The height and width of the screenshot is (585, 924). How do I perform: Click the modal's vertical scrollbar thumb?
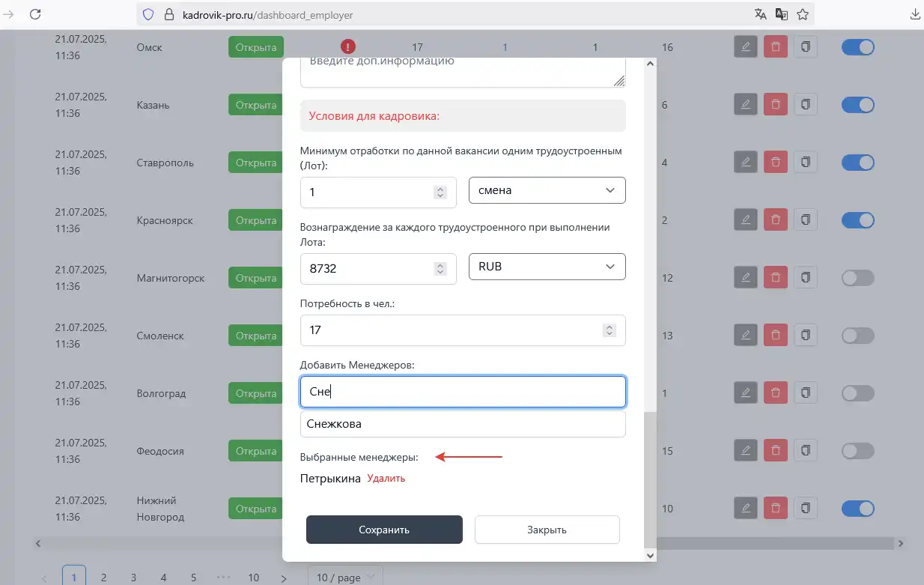pos(649,479)
